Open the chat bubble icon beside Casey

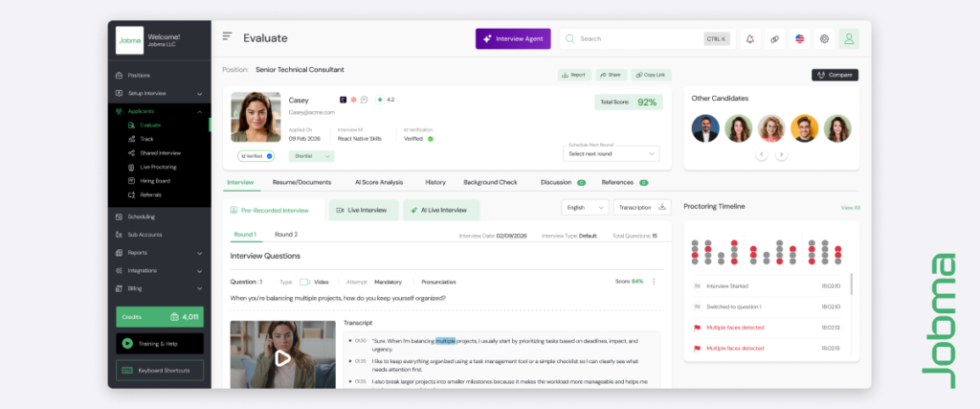[x=364, y=100]
